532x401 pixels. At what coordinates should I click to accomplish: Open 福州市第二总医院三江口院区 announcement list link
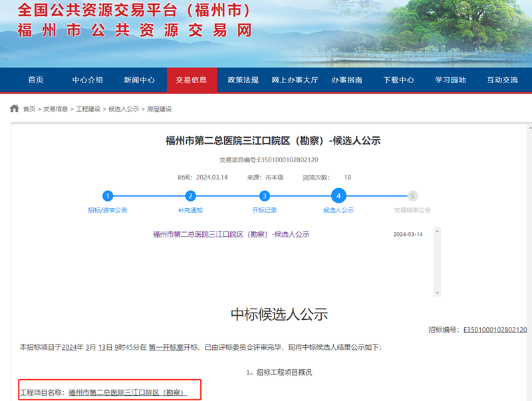(x=231, y=234)
